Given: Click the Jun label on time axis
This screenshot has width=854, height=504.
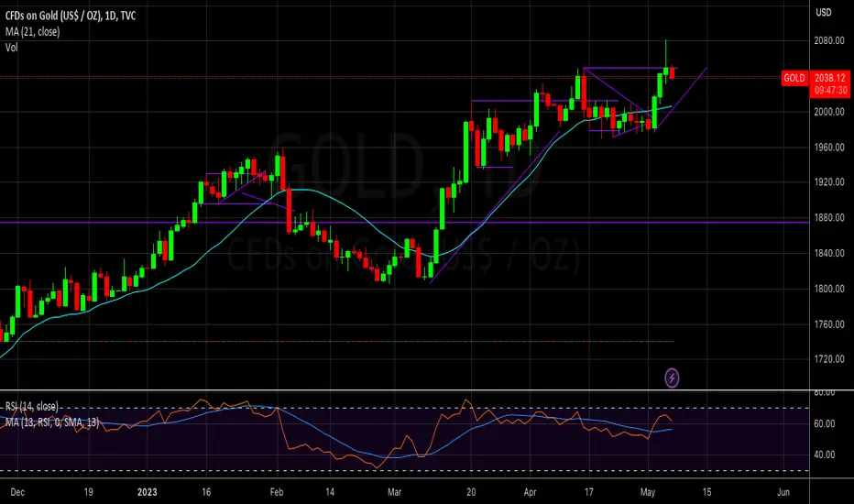Looking at the screenshot, I should tap(783, 492).
